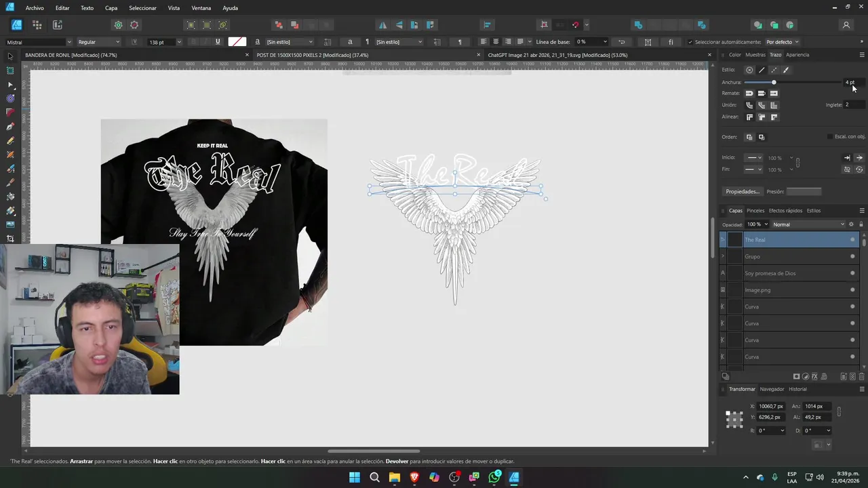868x488 pixels.
Task: Open the Regular font style dropdown
Action: [98, 42]
